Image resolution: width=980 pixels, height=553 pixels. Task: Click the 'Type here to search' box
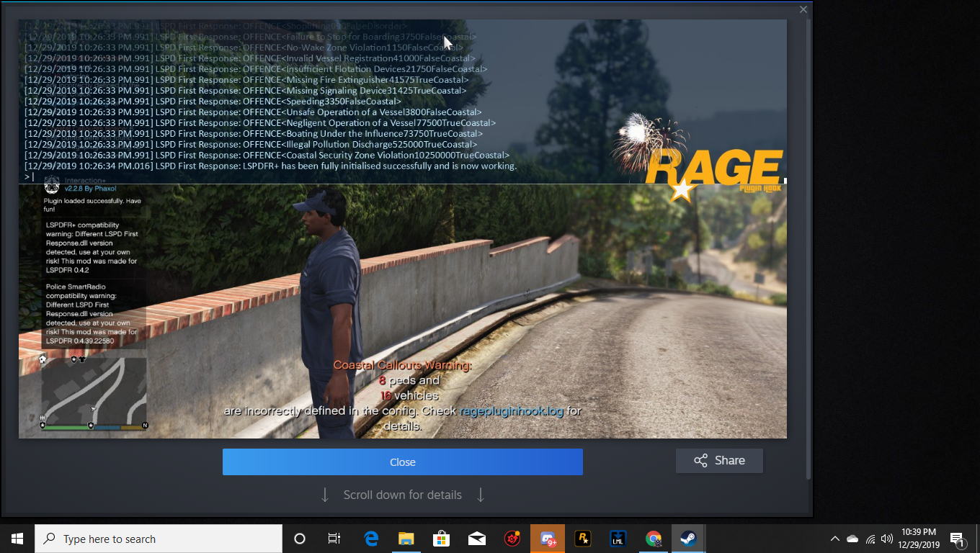(159, 539)
